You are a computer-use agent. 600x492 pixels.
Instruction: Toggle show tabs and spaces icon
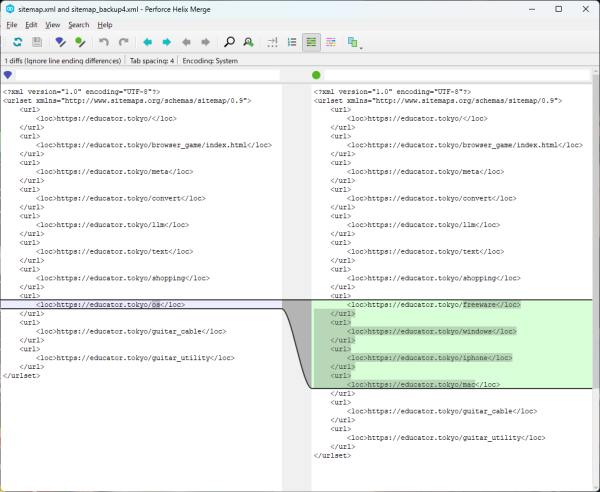(x=272, y=42)
